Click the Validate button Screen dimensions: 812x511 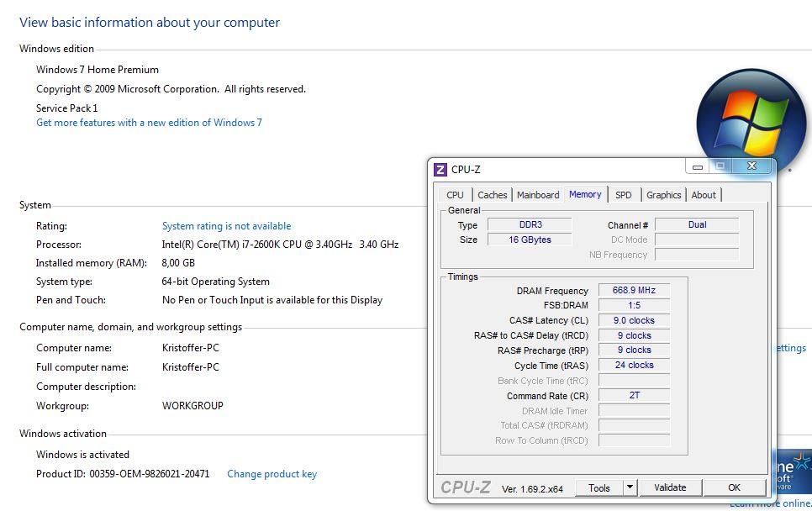click(670, 487)
